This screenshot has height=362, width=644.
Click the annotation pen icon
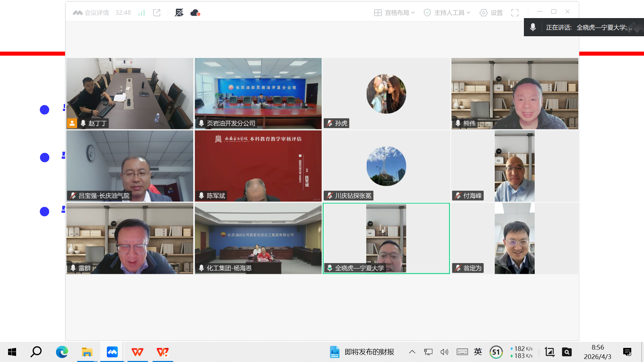click(179, 13)
